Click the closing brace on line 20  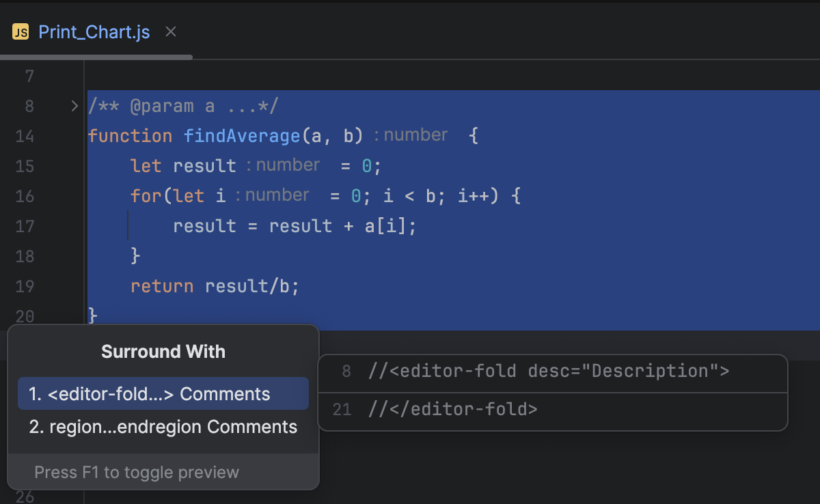(x=92, y=316)
